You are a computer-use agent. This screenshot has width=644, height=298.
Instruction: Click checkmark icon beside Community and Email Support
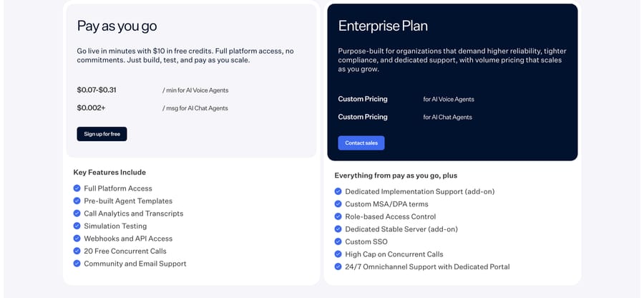point(77,264)
